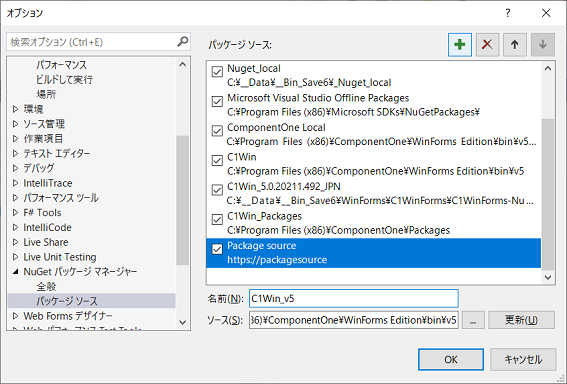Toggle Microsoft Visual Studio Offline Packages checkbox

tap(217, 101)
